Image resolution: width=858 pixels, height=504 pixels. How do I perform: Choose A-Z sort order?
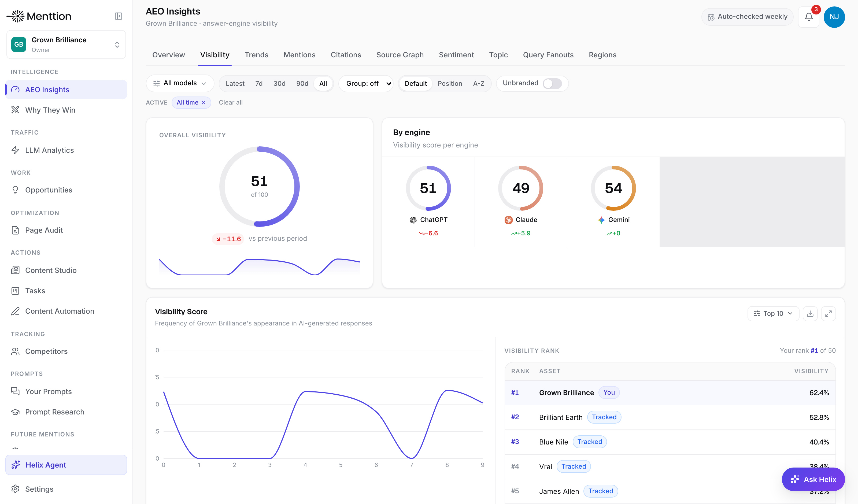tap(478, 83)
